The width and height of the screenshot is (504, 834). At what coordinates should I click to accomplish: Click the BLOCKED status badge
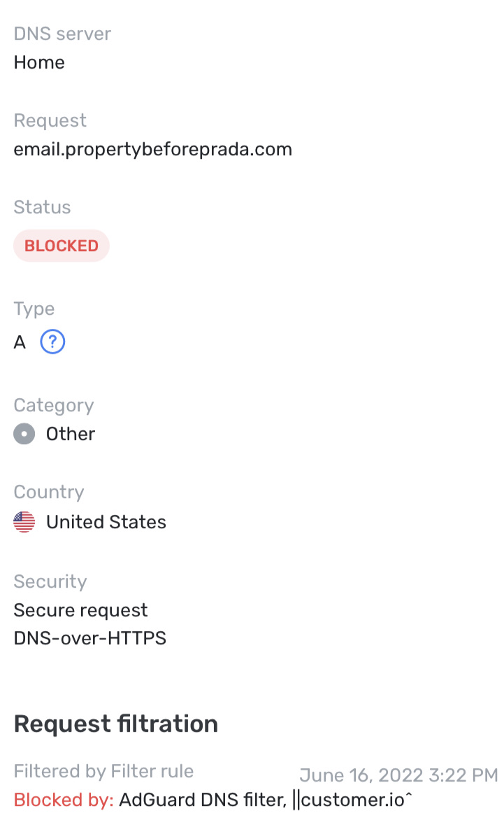click(x=62, y=246)
